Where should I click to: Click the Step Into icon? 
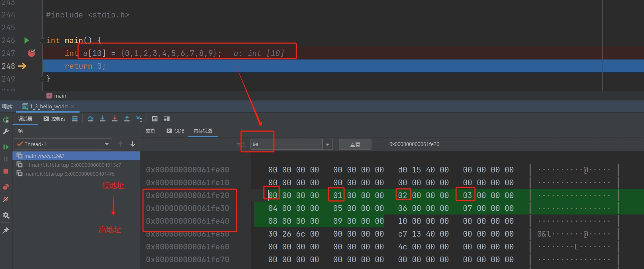(103, 119)
